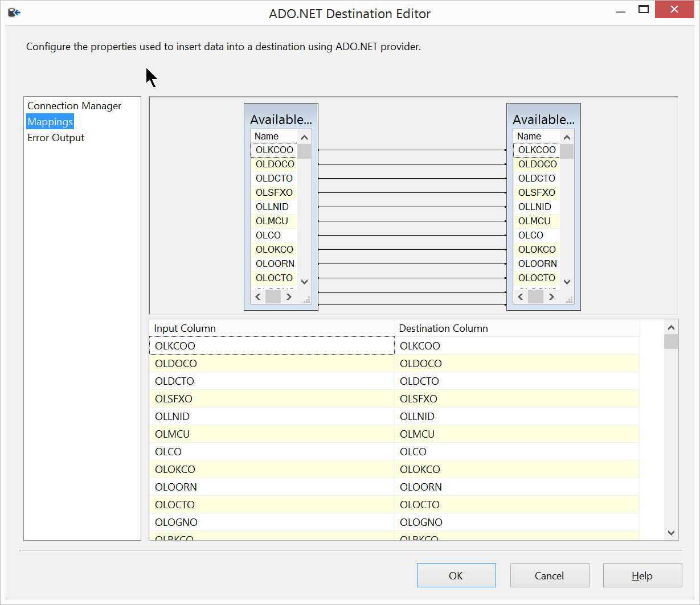Click the OLSFXO Input Column cell
700x605 pixels.
pyautogui.click(x=272, y=399)
